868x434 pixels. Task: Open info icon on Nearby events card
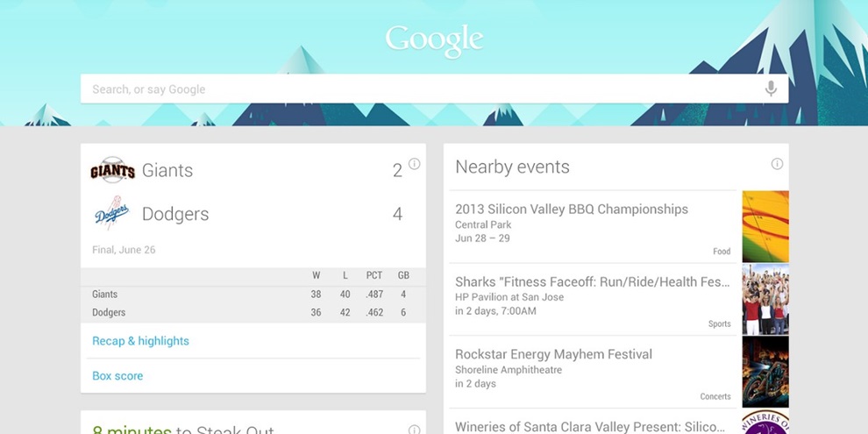776,164
